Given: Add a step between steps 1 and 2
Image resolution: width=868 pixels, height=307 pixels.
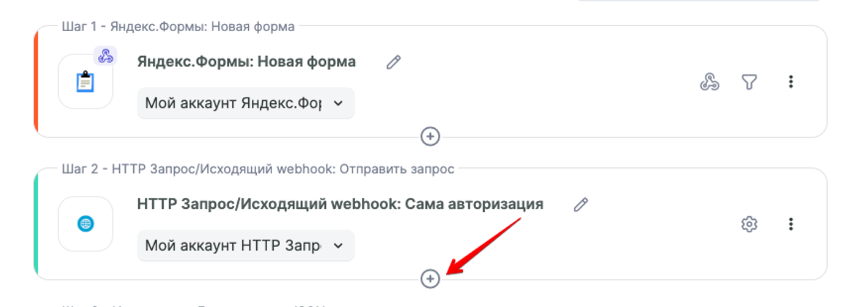Looking at the screenshot, I should click(430, 136).
